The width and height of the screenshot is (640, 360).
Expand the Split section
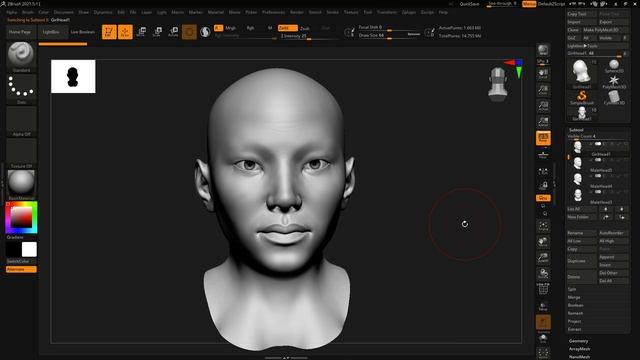tap(571, 289)
